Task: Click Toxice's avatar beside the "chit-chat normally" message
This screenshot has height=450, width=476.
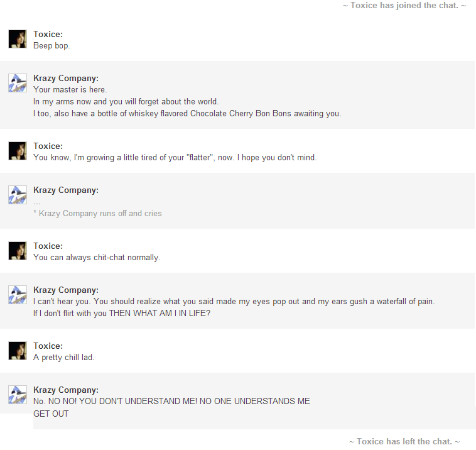Action: point(17,251)
